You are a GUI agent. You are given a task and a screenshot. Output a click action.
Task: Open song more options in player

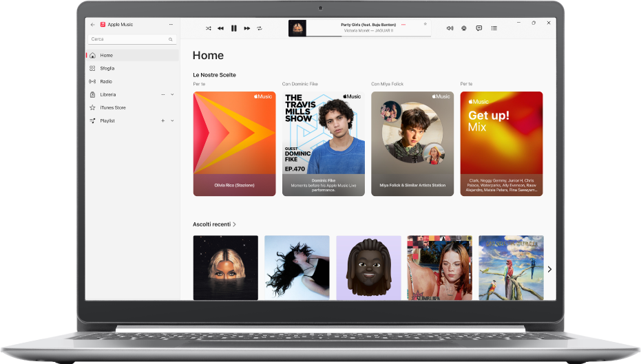403,25
